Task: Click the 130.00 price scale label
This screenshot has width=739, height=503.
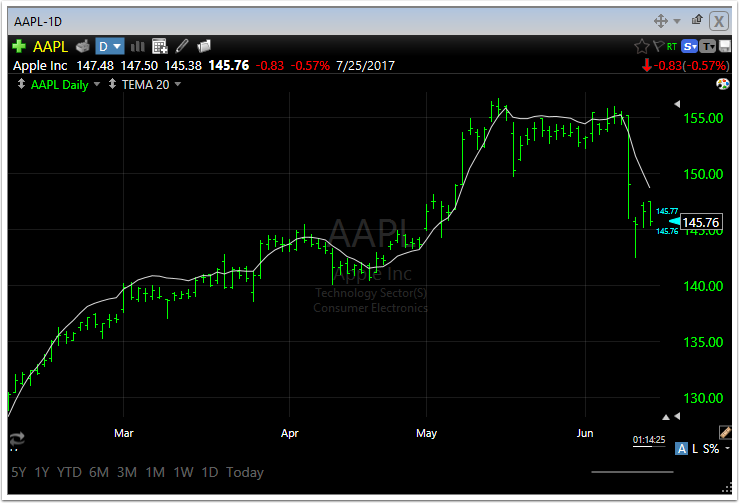Action: pos(703,398)
